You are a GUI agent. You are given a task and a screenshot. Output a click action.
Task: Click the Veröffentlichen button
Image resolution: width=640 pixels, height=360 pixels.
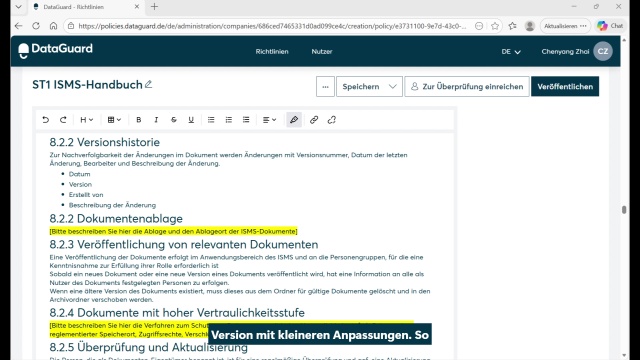[x=565, y=87]
